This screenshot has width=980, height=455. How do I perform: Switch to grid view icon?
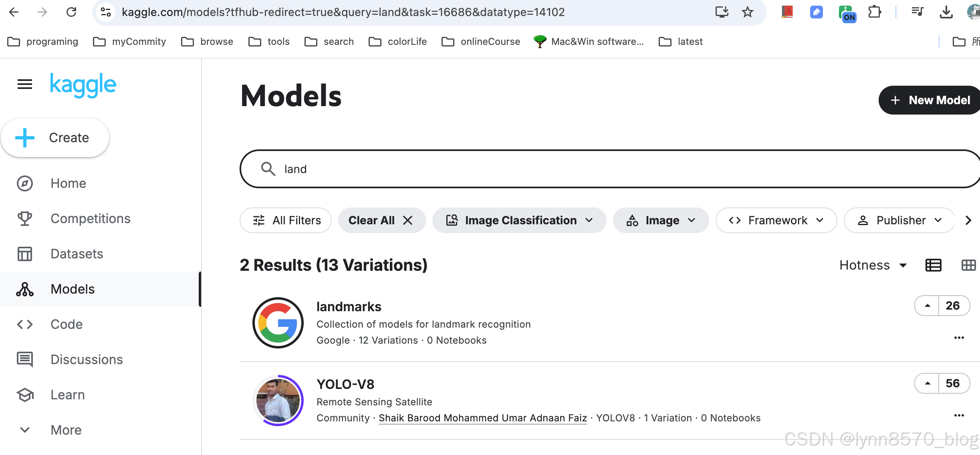pos(969,265)
